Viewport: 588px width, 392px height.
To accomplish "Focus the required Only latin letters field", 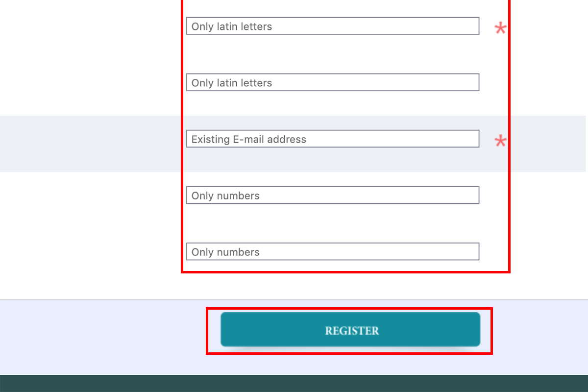I will 333,26.
